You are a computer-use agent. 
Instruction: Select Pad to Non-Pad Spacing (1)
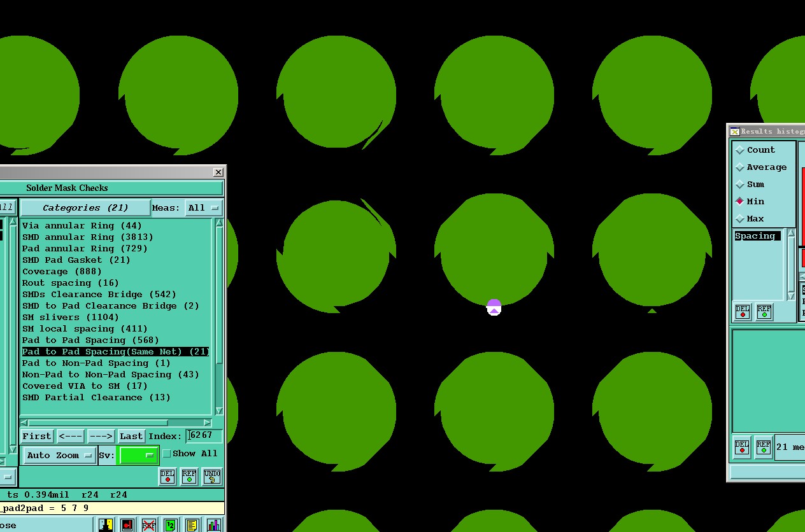96,363
